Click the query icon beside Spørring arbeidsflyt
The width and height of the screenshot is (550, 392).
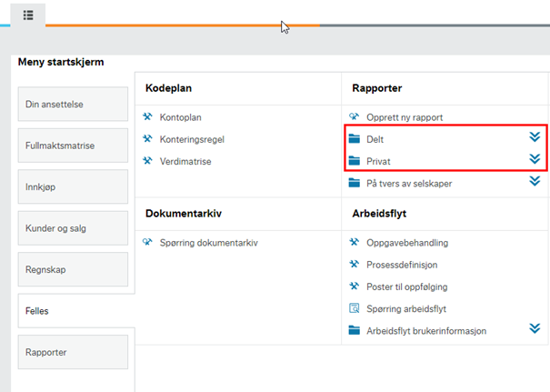point(355,308)
